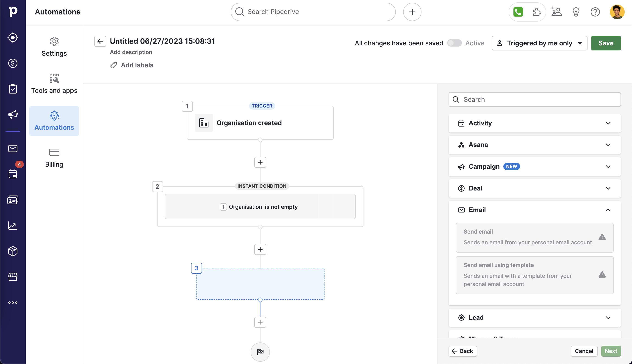Image resolution: width=632 pixels, height=364 pixels.
Task: Open the Triggered by me only dropdown
Action: coord(539,43)
